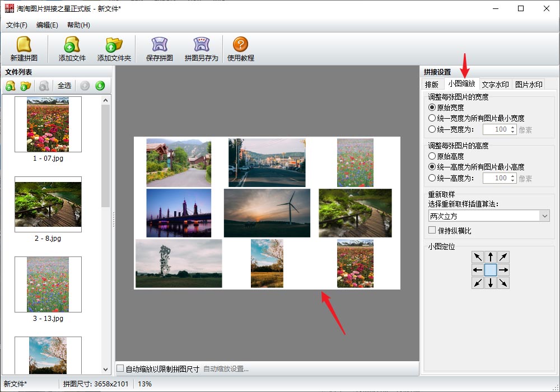The width and height of the screenshot is (560, 392).
Task: Click the village houses photo in collage
Action: [179, 163]
